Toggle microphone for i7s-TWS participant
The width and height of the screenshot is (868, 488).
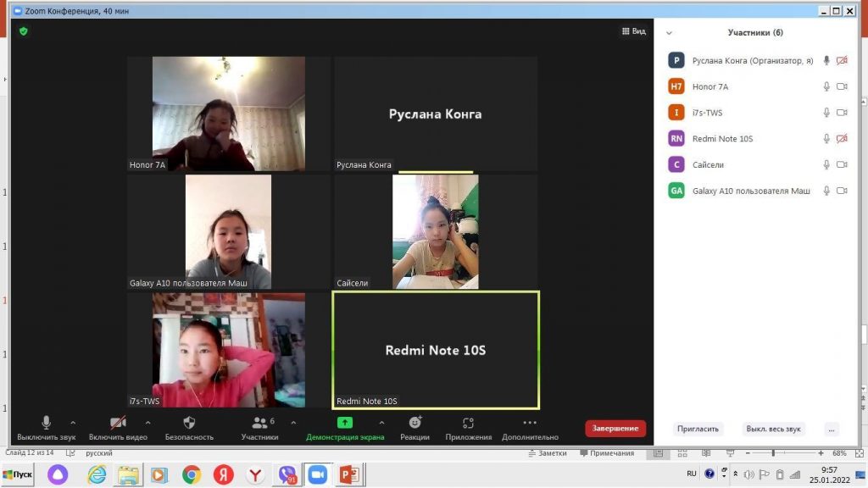[826, 113]
